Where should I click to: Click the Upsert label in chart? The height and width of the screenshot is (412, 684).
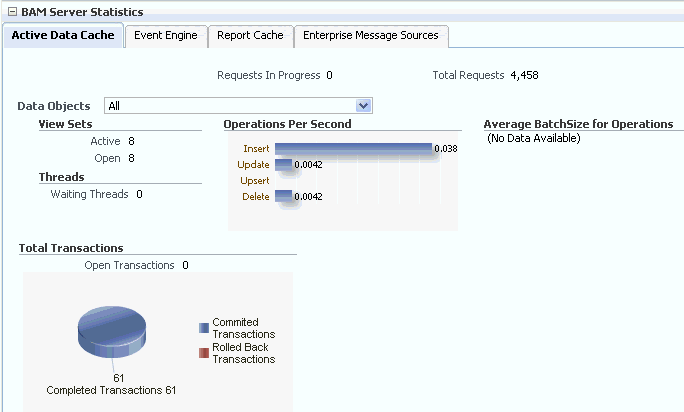click(254, 181)
